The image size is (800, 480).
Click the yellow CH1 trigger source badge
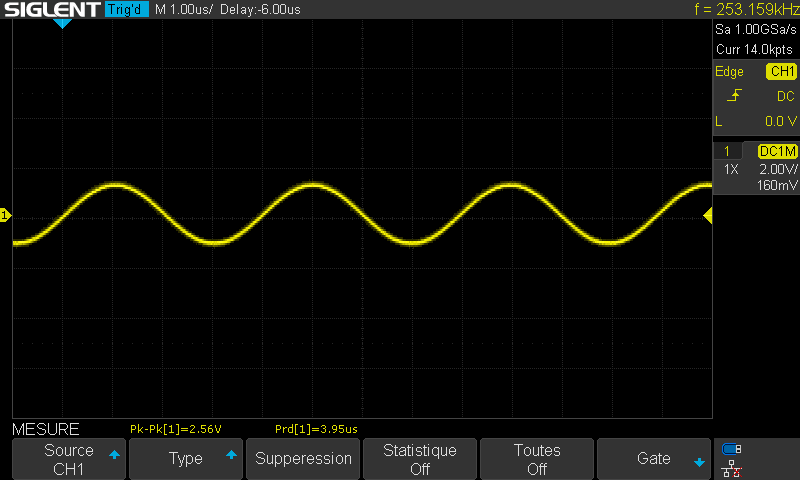point(781,72)
